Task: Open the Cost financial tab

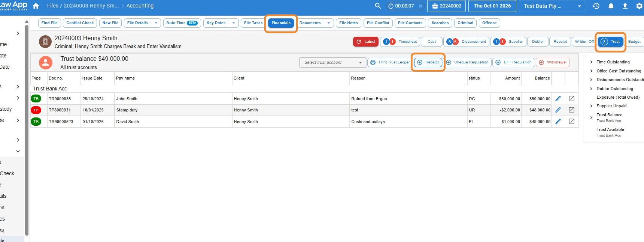Action: pyautogui.click(x=432, y=42)
